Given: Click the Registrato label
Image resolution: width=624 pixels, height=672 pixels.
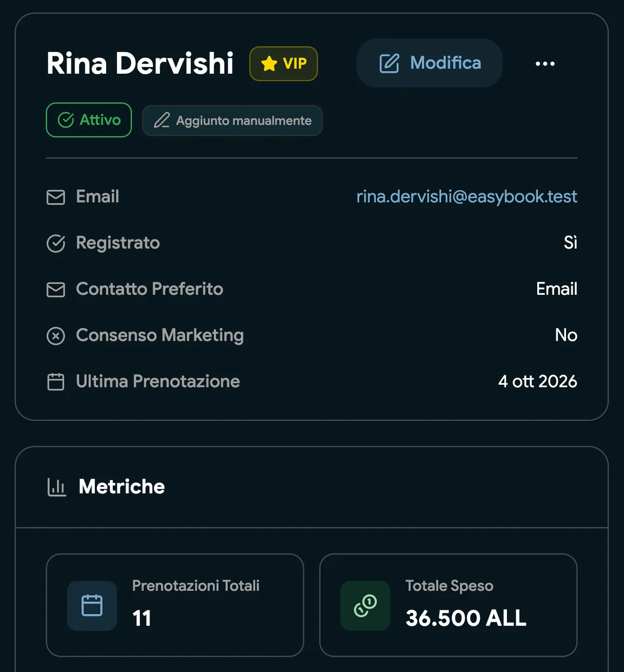Looking at the screenshot, I should point(118,243).
